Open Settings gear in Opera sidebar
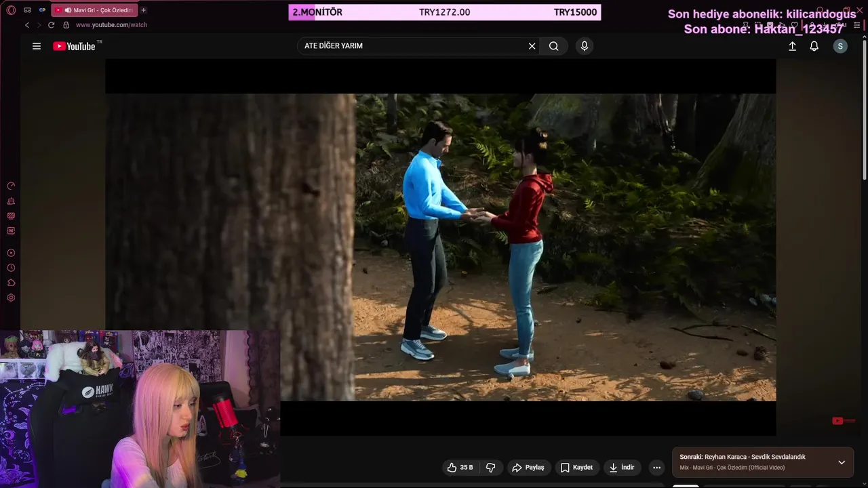This screenshot has height=488, width=868. coord(11,298)
